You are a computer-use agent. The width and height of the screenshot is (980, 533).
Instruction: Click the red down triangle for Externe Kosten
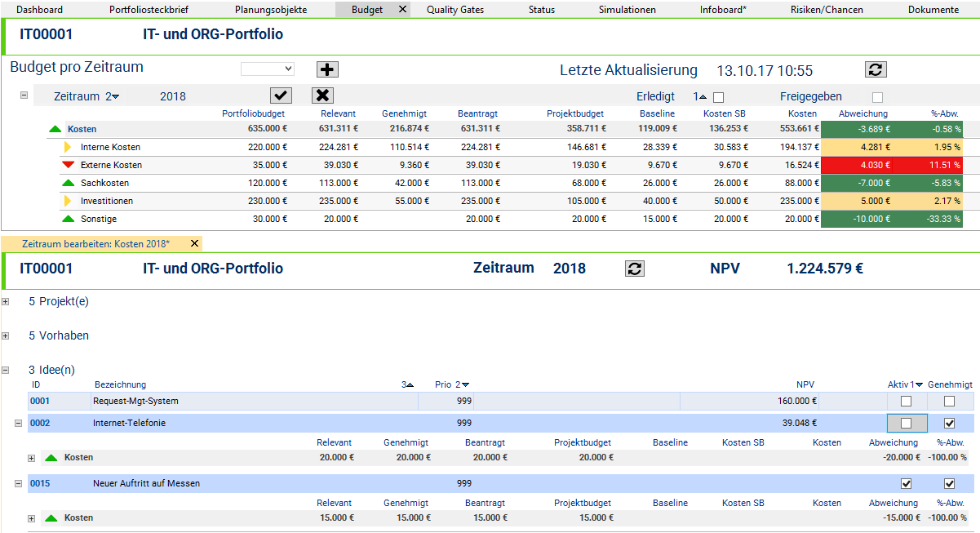68,165
